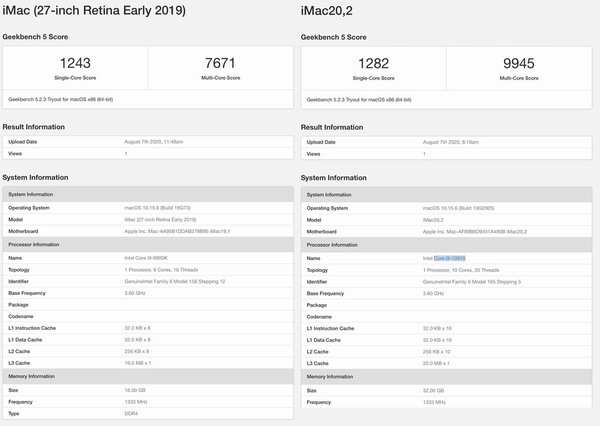The height and width of the screenshot is (426, 600).
Task: Click the '9945' multi-core score
Action: pyautogui.click(x=518, y=63)
